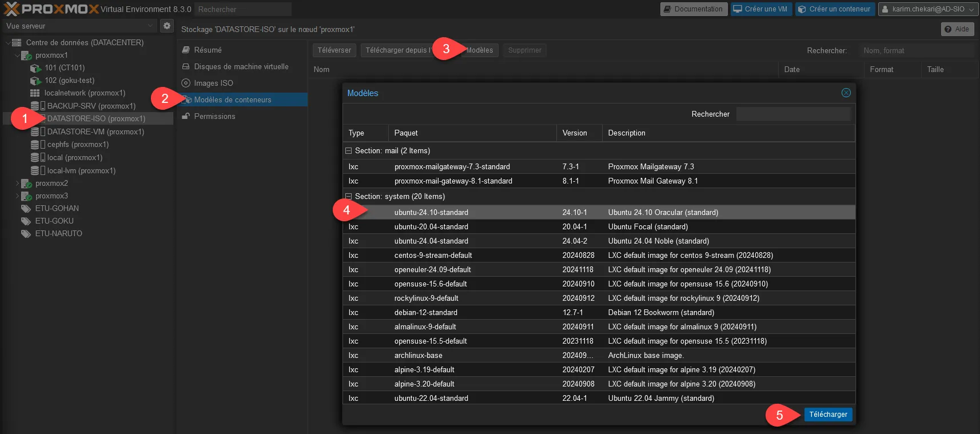Open the karim.chekari user menu
This screenshot has height=434, width=980.
coord(927,9)
